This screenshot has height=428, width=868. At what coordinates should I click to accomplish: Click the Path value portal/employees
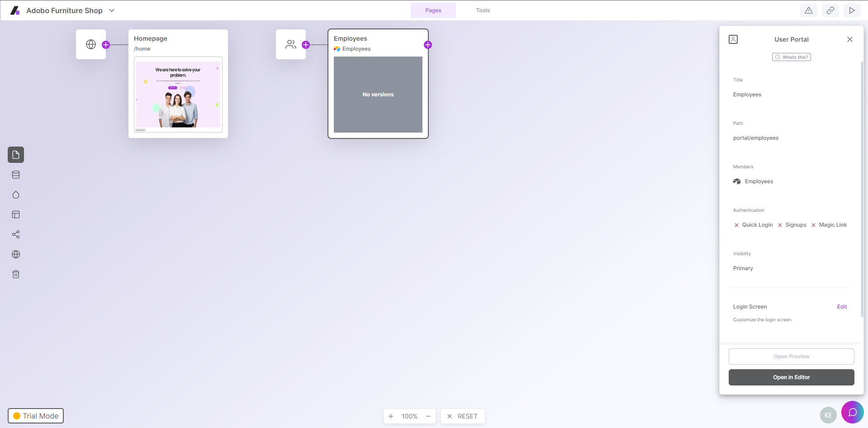[756, 138]
